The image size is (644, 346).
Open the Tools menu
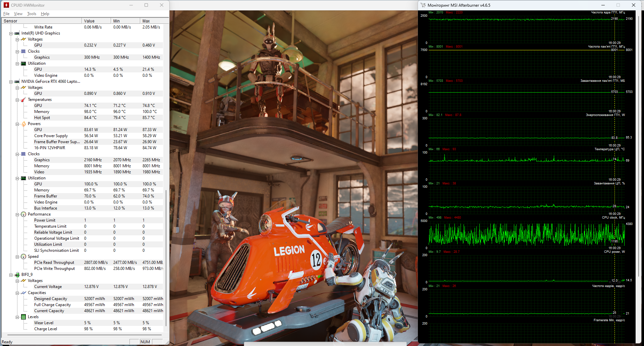(x=32, y=14)
